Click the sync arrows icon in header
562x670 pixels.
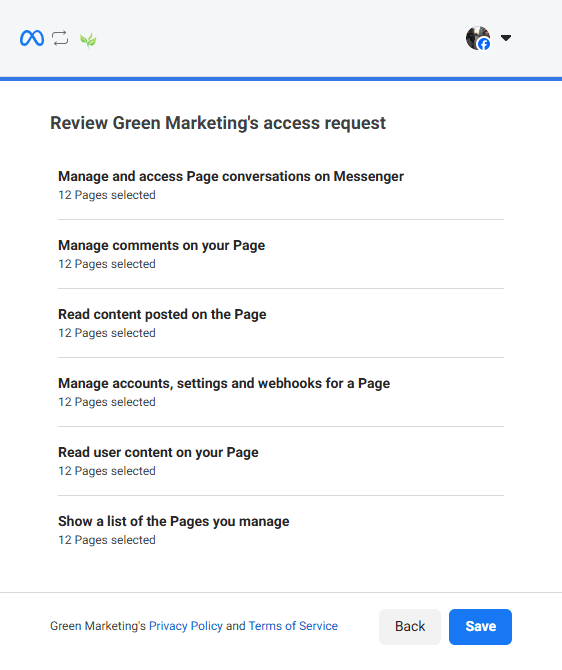pos(60,38)
